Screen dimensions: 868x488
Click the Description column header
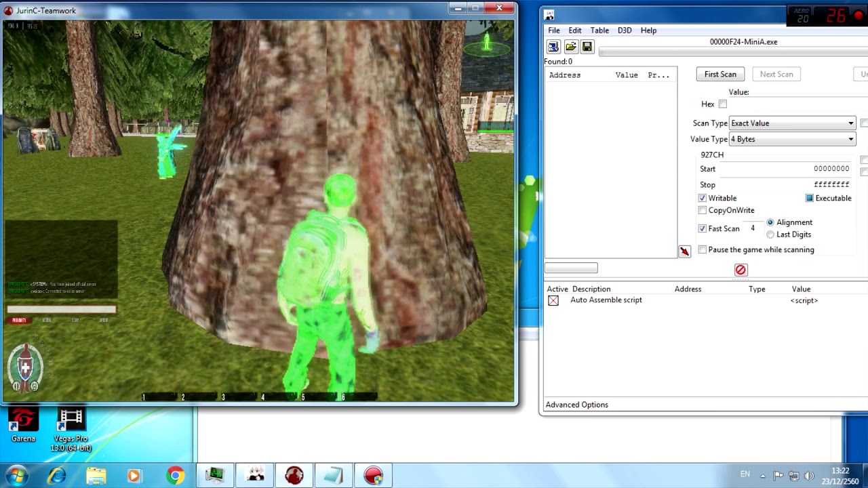pyautogui.click(x=591, y=289)
